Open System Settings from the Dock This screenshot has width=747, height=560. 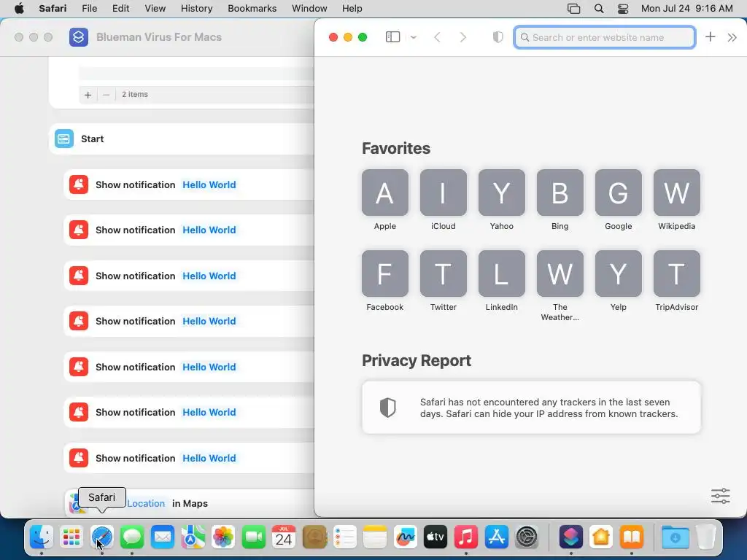pyautogui.click(x=527, y=537)
